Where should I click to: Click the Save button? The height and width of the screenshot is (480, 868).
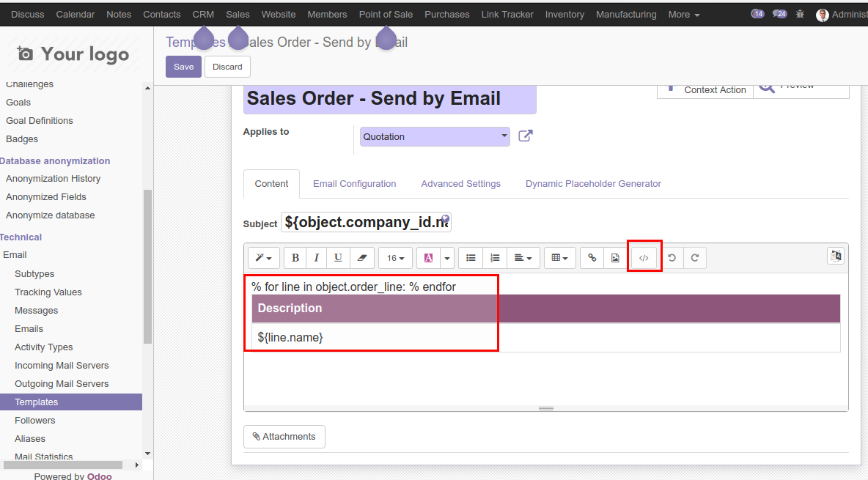click(183, 66)
